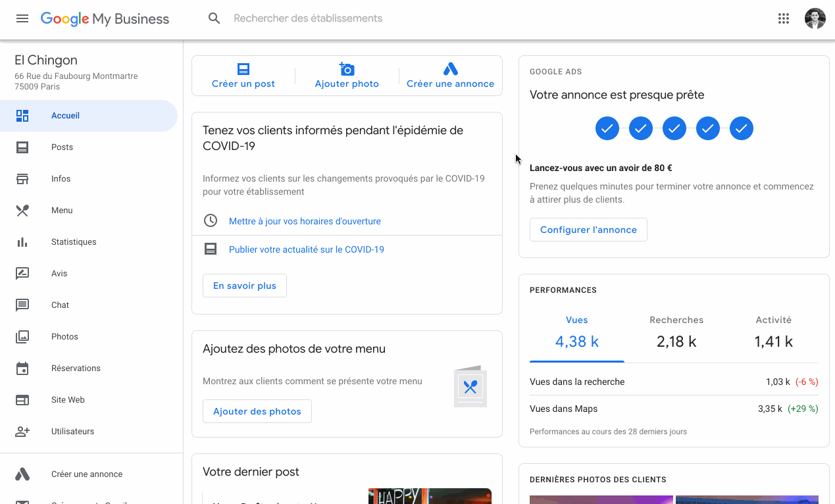Click the Chat message icon
This screenshot has height=504, width=835.
tap(22, 305)
